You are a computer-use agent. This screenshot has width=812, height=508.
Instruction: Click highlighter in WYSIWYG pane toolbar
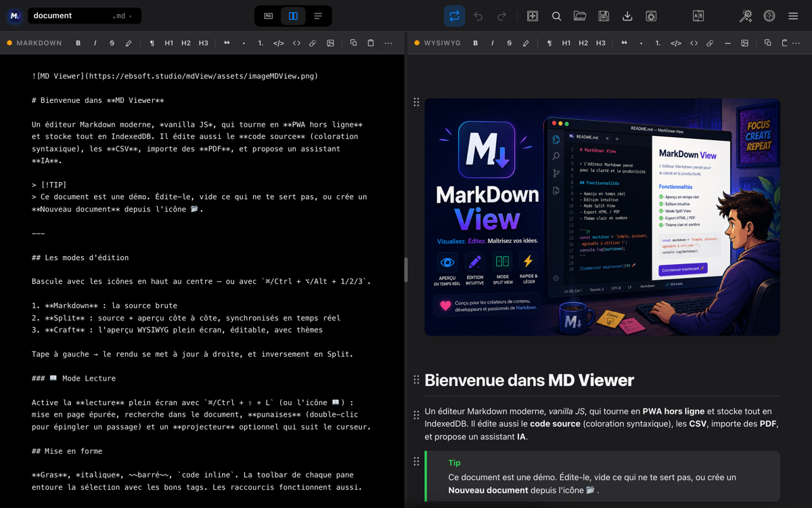526,43
